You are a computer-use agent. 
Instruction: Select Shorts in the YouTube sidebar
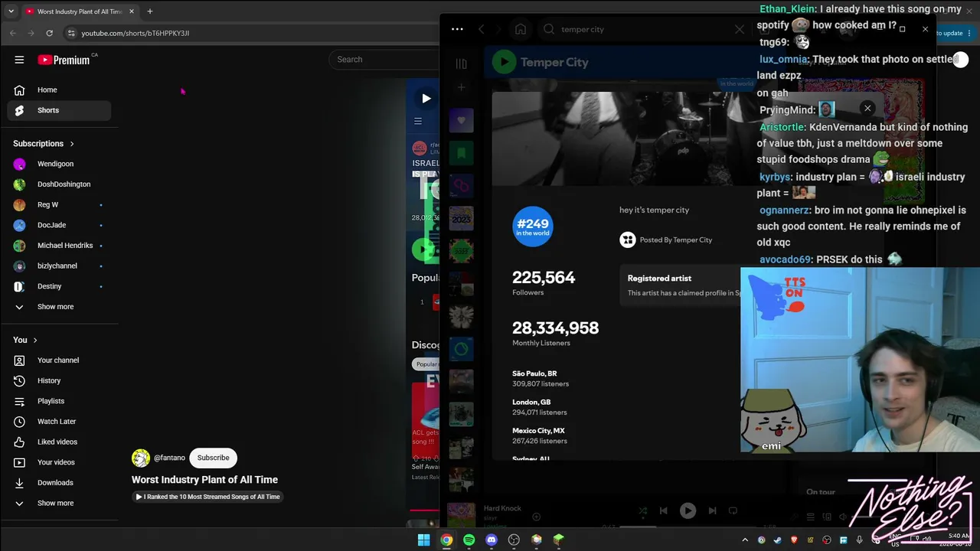pos(59,110)
